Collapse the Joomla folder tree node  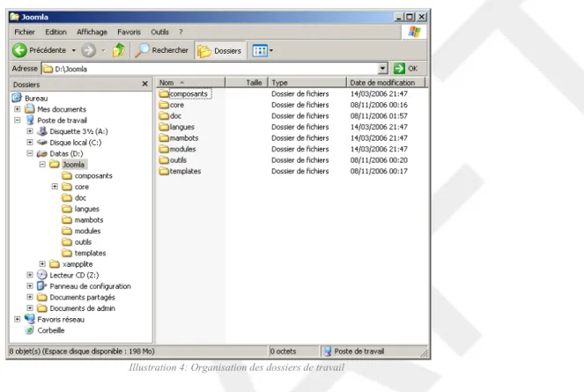(42, 165)
